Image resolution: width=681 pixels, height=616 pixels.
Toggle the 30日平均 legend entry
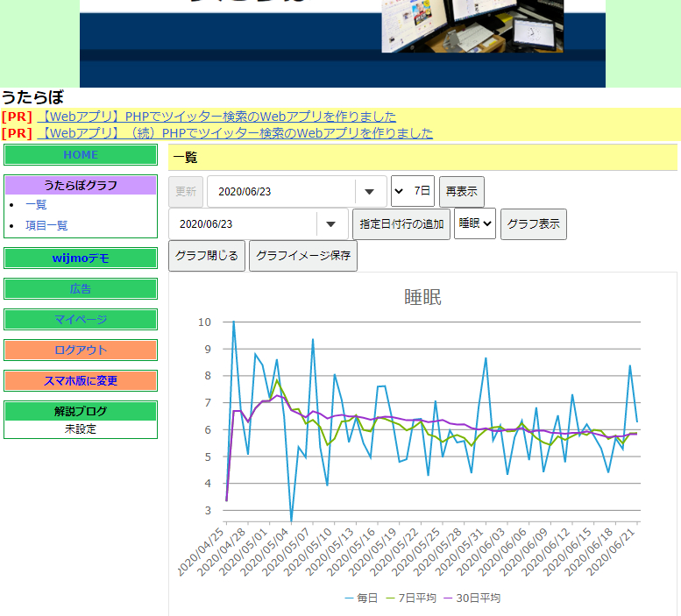tap(472, 598)
